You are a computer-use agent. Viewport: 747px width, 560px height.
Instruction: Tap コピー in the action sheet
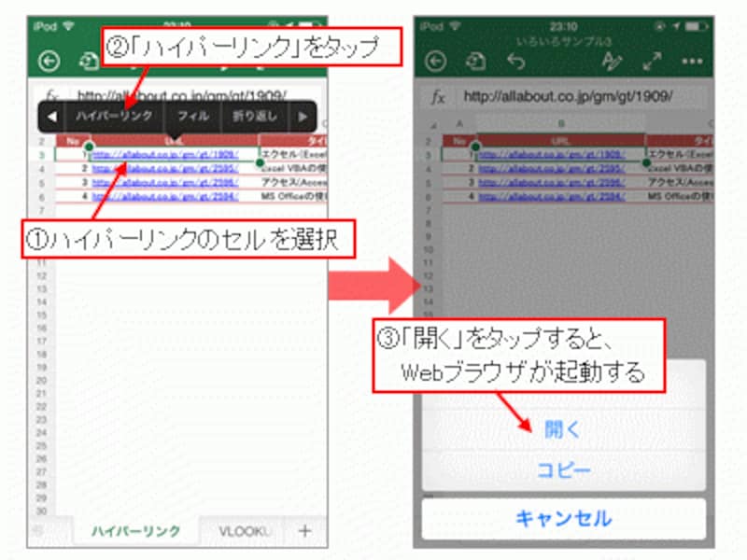(x=563, y=470)
